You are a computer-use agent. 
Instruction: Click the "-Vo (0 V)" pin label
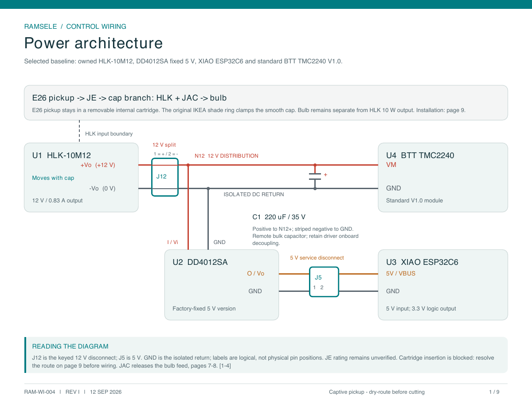102,189
